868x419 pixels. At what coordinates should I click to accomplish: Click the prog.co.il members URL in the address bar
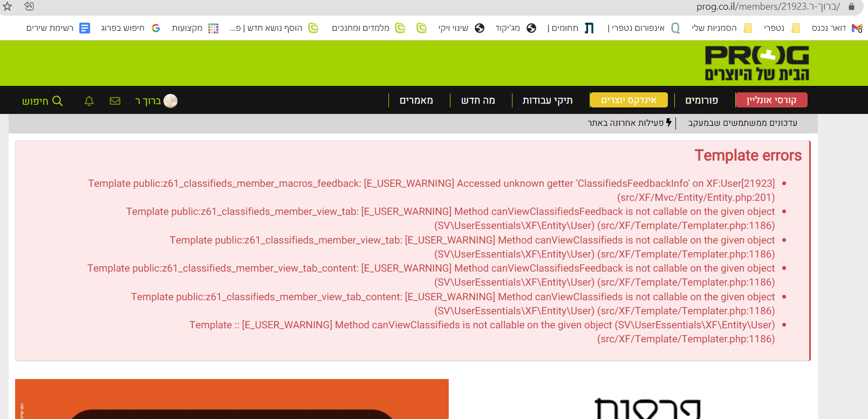[x=768, y=6]
